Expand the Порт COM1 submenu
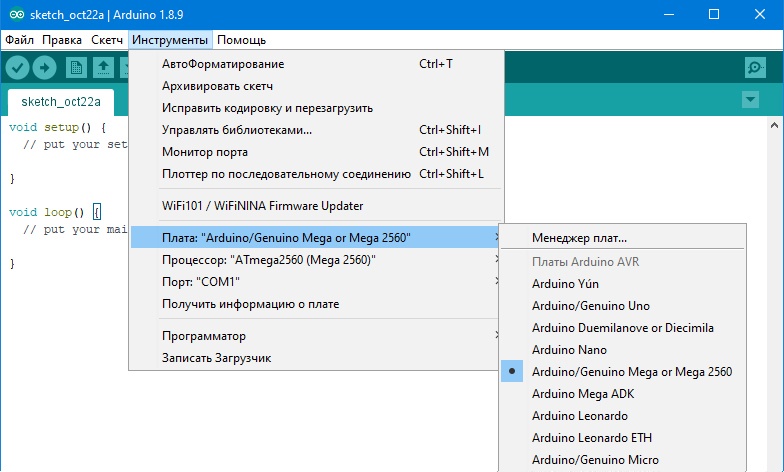This screenshot has height=472, width=784. [315, 282]
